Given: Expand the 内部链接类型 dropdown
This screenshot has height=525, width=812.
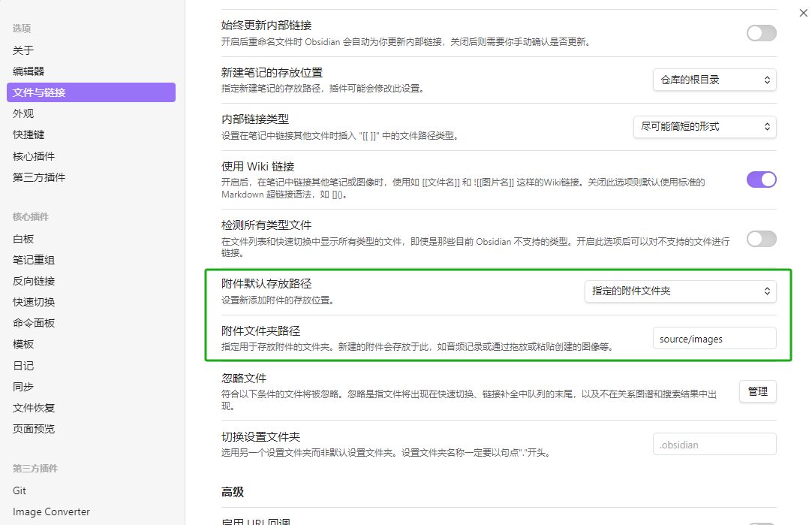Looking at the screenshot, I should 705,127.
